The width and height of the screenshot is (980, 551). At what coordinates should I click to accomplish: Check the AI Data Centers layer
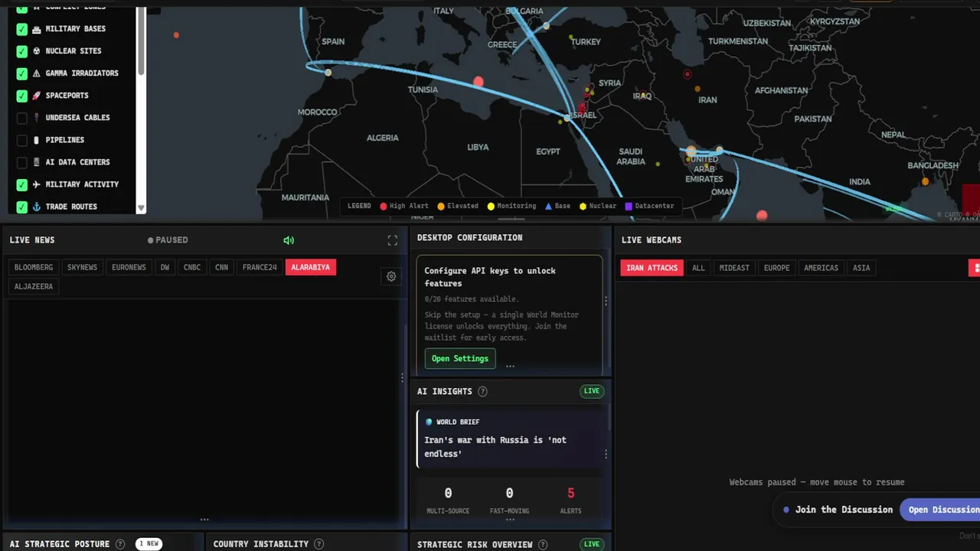[22, 162]
